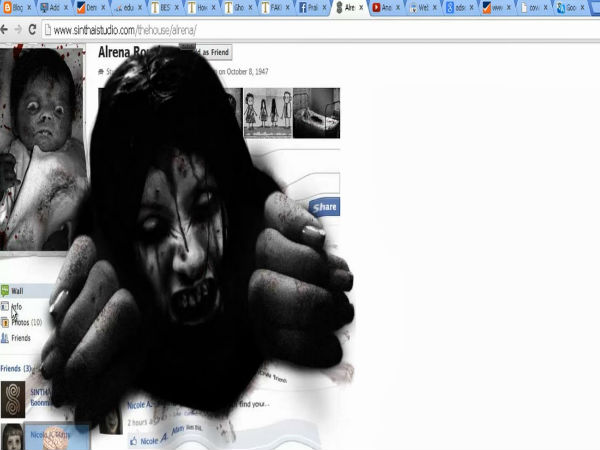Open the ads tab
The image size is (600, 450).
tap(460, 7)
